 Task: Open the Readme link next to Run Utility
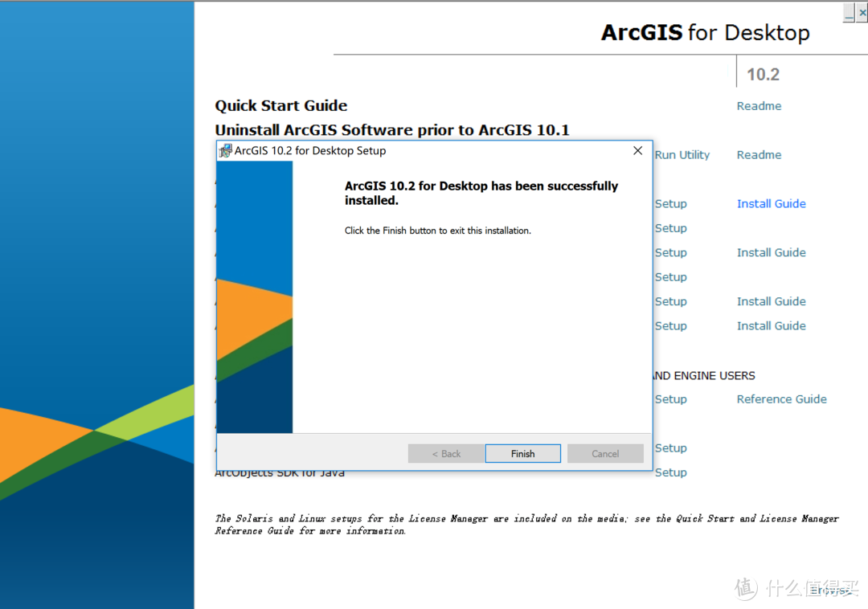[x=759, y=155]
